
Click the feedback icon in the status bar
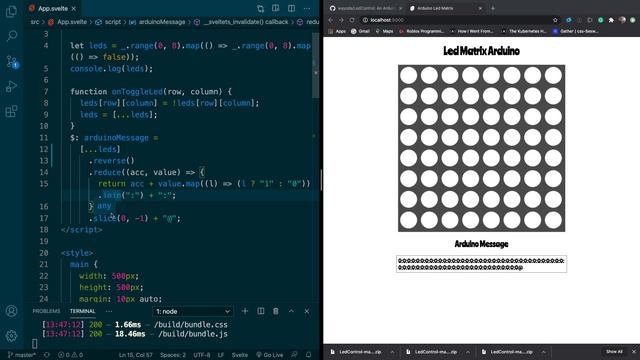[x=294, y=355]
